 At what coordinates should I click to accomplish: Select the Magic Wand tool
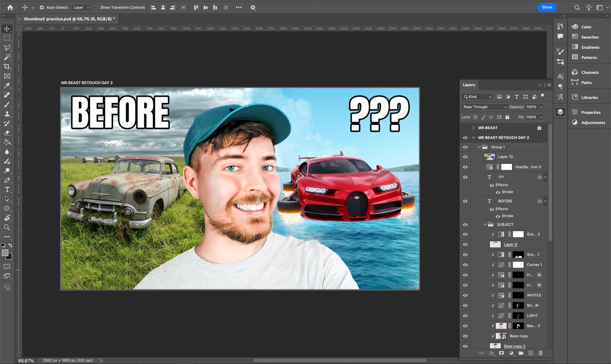click(x=7, y=57)
